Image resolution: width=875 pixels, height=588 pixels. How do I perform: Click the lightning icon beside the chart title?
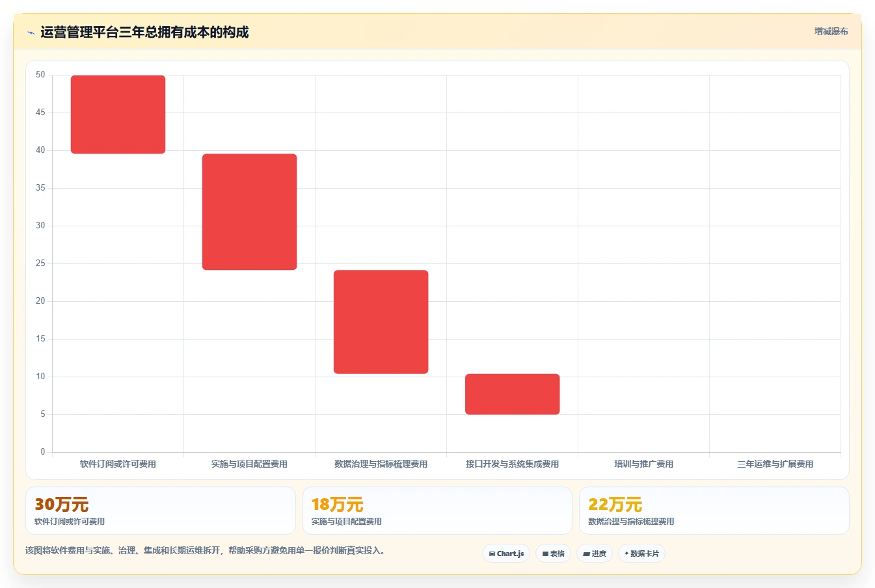click(x=31, y=33)
